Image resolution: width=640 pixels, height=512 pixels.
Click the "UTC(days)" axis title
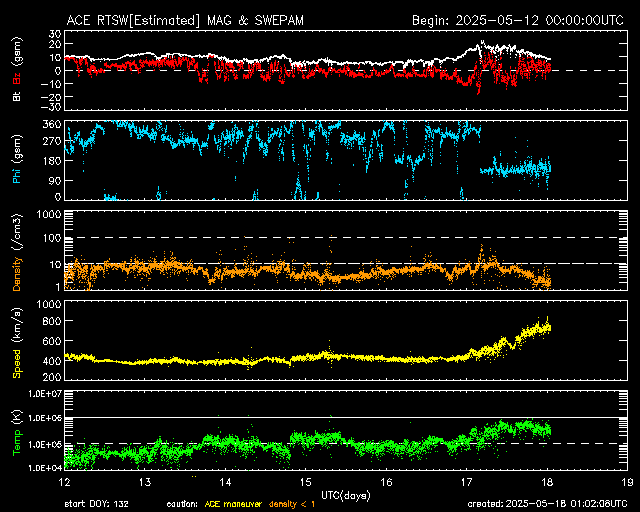point(346,496)
